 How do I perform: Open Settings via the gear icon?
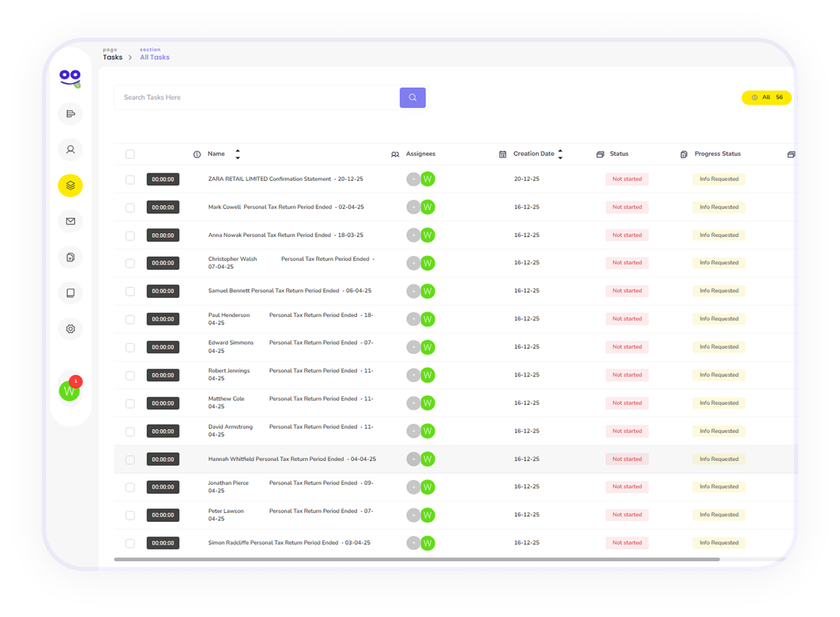click(70, 329)
